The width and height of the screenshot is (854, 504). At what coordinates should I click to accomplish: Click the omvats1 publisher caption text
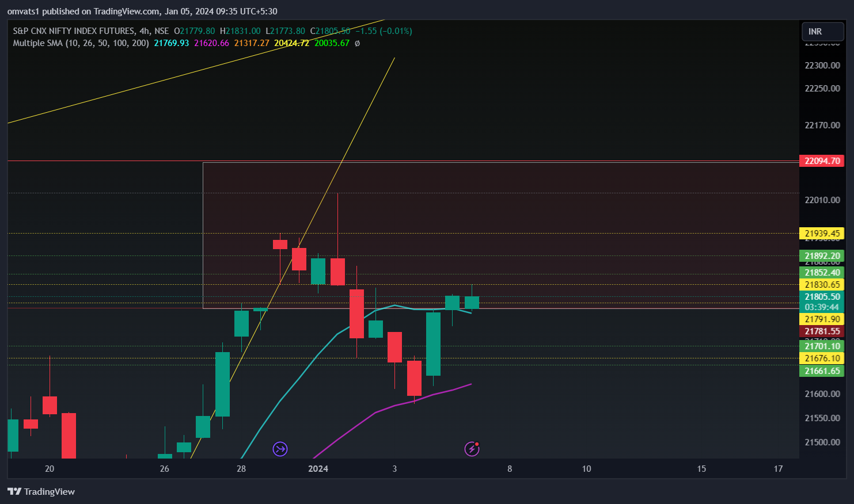coord(142,12)
